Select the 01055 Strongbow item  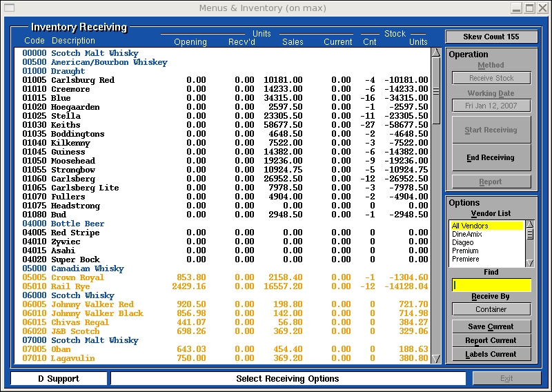point(222,170)
